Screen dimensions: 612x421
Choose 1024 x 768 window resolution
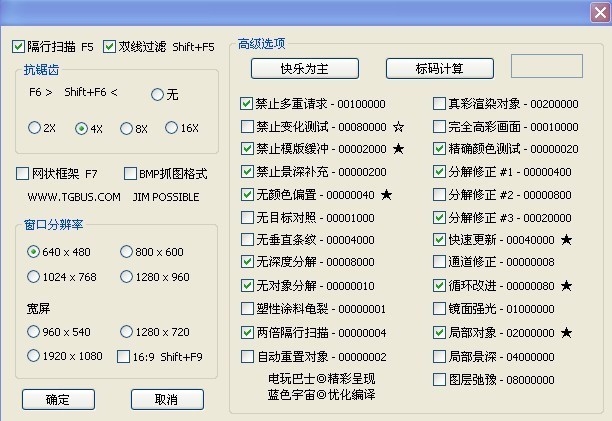tap(34, 277)
